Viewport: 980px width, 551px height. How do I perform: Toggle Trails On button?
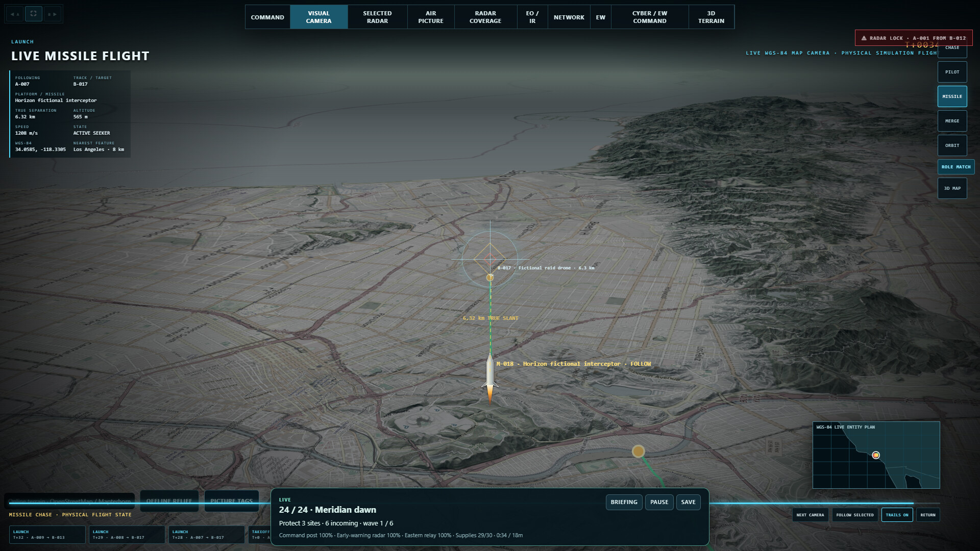897,515
